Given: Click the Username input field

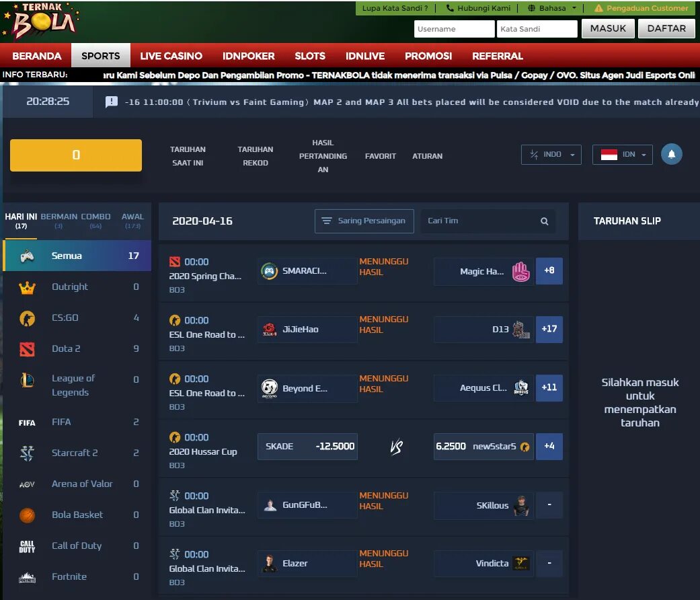Looking at the screenshot, I should (455, 29).
